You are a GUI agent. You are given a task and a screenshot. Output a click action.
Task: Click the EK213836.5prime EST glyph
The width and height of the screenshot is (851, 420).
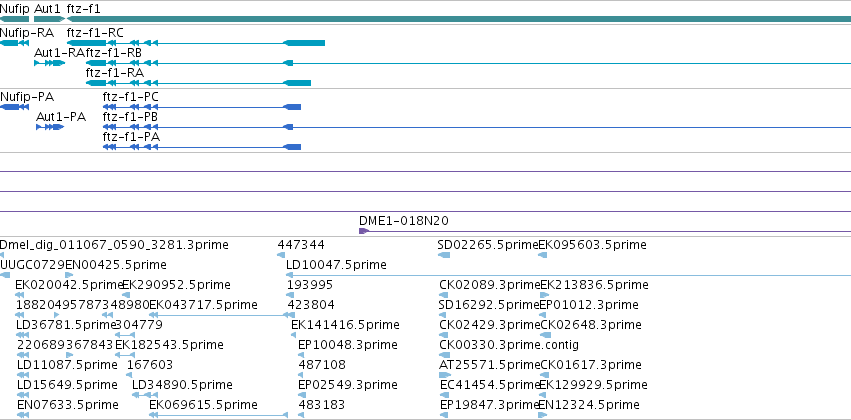[x=545, y=295]
